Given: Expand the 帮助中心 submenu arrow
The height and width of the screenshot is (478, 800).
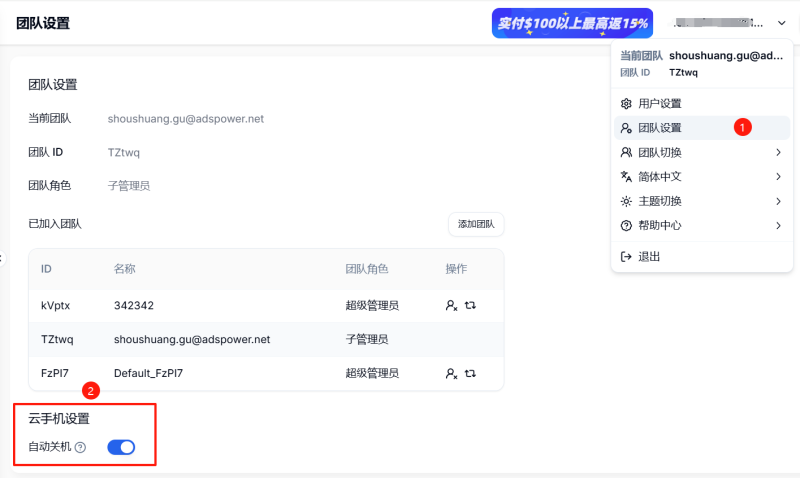Looking at the screenshot, I should 778,225.
